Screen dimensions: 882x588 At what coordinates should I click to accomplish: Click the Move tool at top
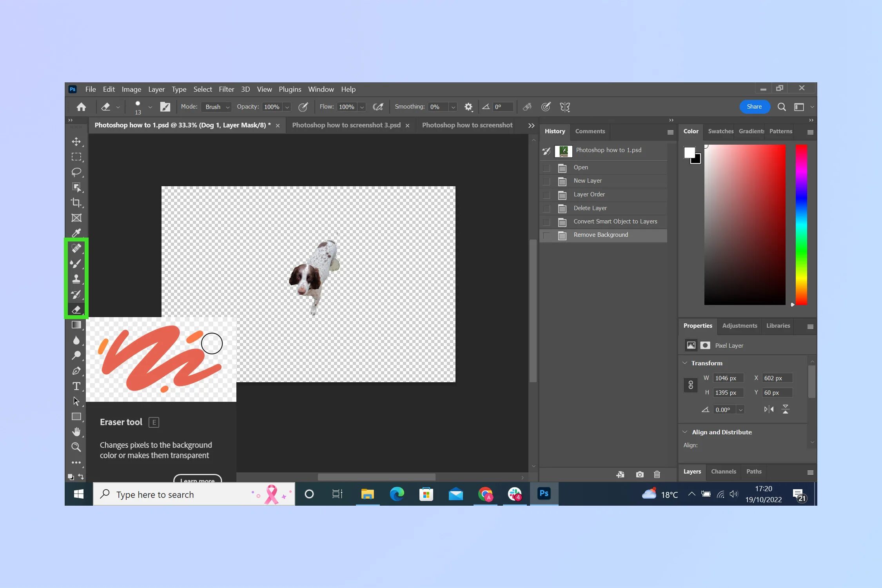pos(76,141)
